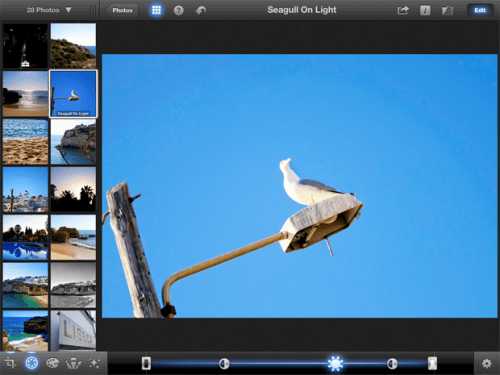Show photo info with the i icon
500x375 pixels.
[x=425, y=10]
